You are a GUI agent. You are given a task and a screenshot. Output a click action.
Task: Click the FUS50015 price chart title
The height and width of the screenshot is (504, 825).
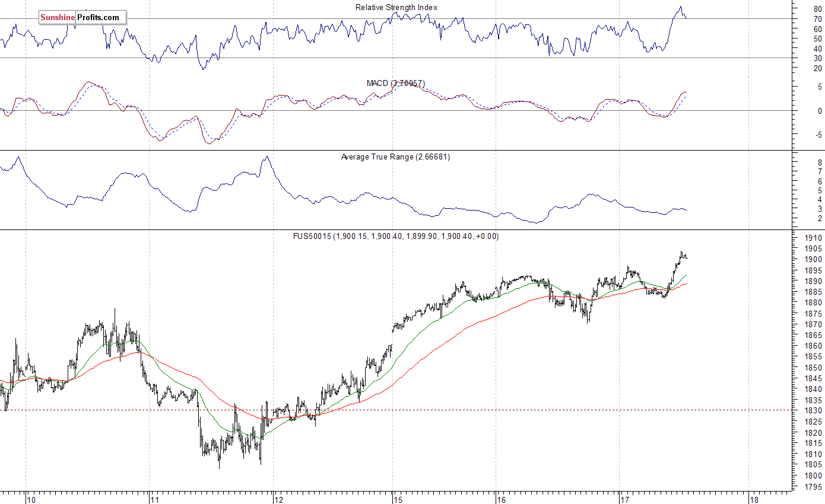(x=396, y=236)
